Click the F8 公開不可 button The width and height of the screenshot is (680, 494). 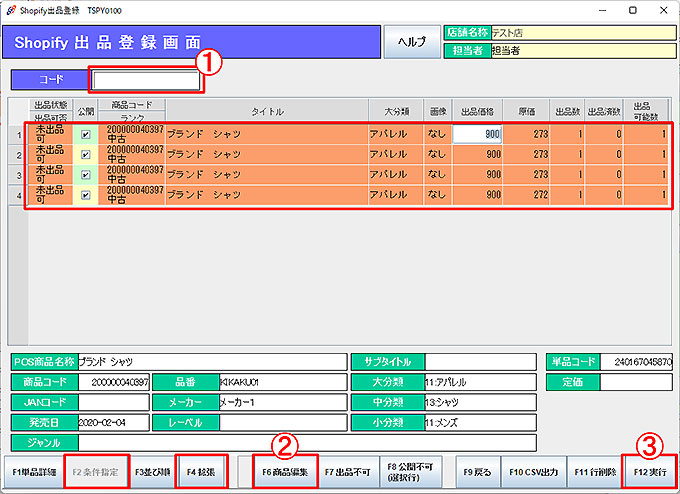click(x=410, y=472)
